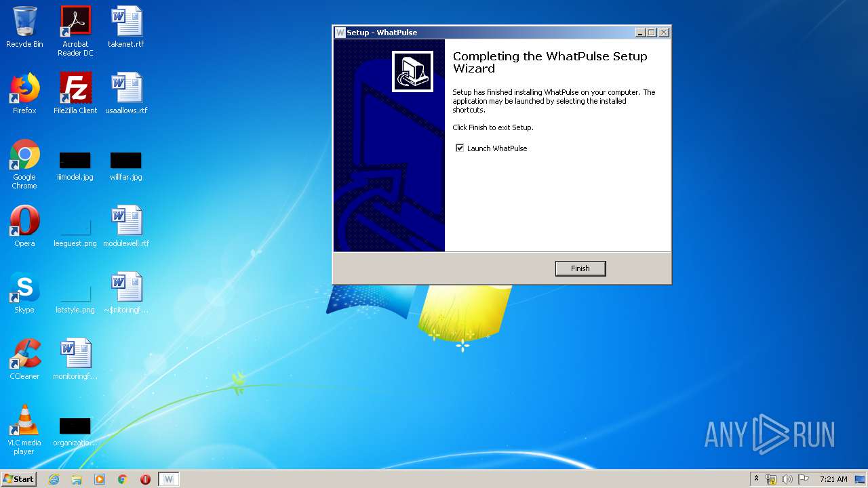Open Chrome from the taskbar
Image resolution: width=868 pixels, height=488 pixels.
click(123, 479)
